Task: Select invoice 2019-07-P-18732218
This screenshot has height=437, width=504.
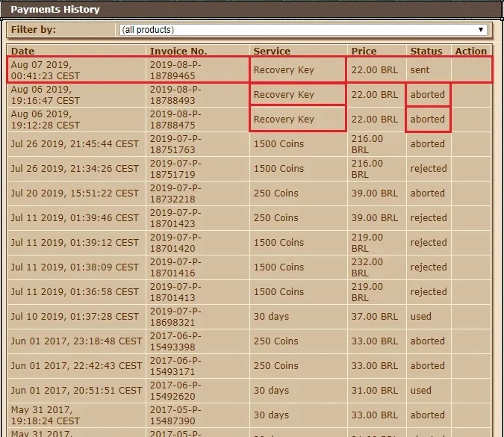Action: tap(175, 193)
